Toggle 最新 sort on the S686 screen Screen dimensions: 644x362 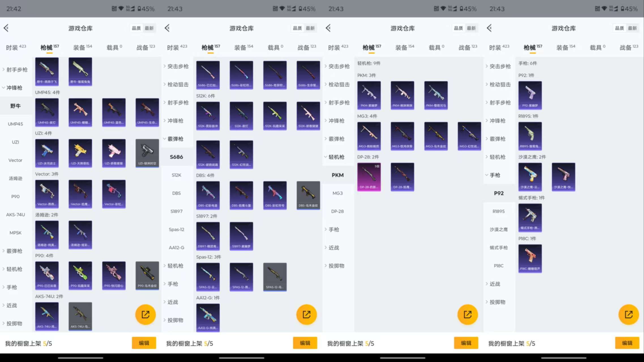tap(310, 28)
